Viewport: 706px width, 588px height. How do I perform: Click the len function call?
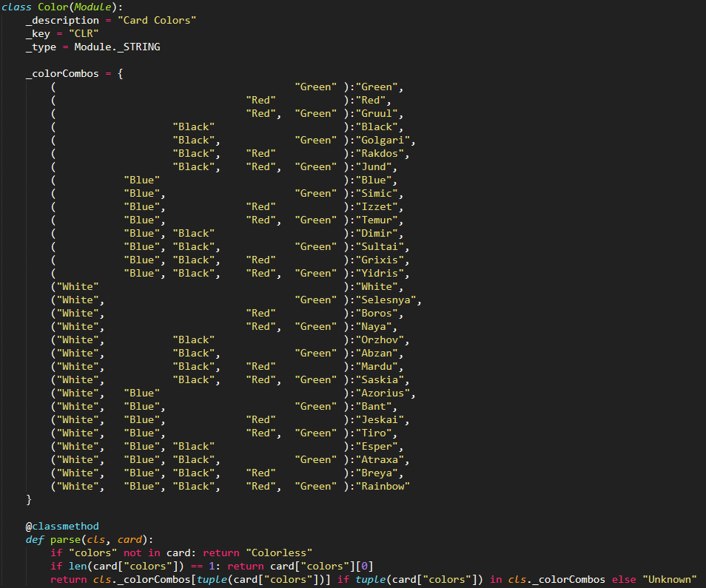tap(78, 567)
